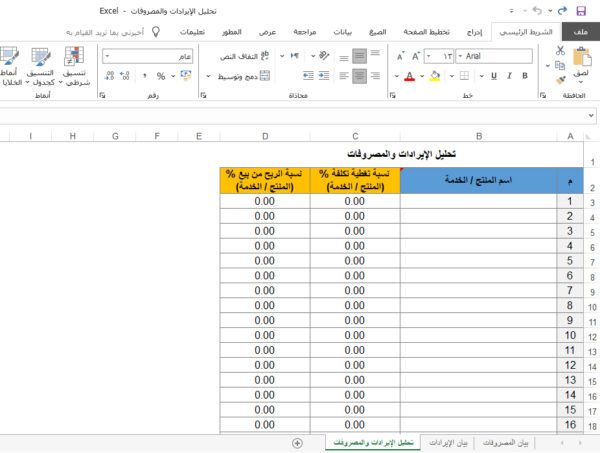Toggle Bold formatting
600x453 pixels.
pyautogui.click(x=525, y=76)
